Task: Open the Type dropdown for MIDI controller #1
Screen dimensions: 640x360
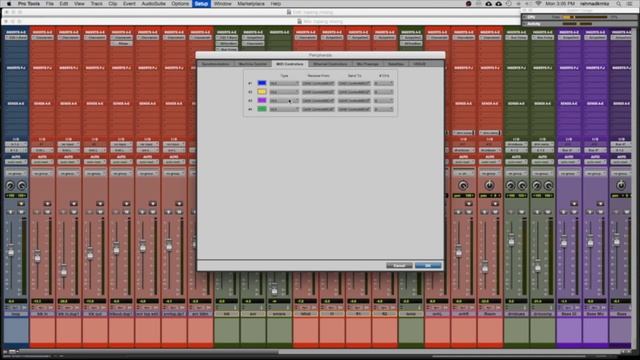Action: pyautogui.click(x=284, y=83)
